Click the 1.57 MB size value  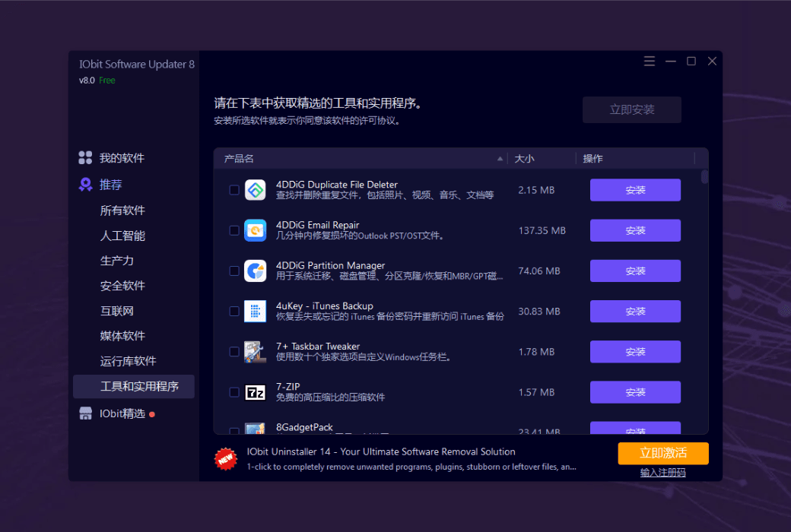[x=536, y=392]
